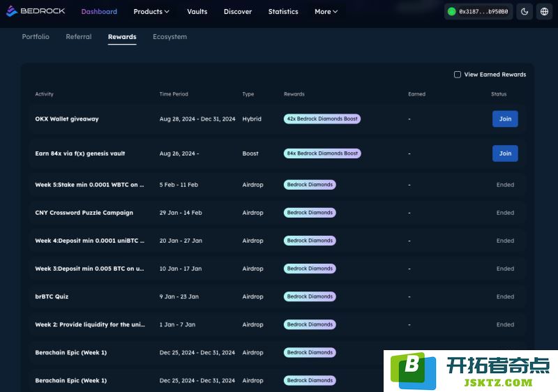The width and height of the screenshot is (558, 392).
Task: Join Earn 84x via f(x) genesis vault
Action: (x=505, y=153)
